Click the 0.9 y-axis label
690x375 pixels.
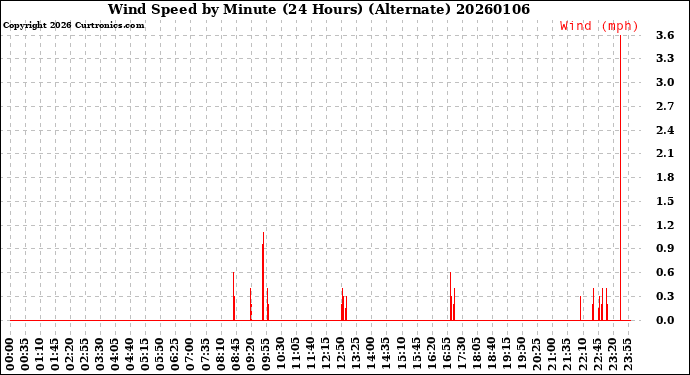pyautogui.click(x=665, y=249)
